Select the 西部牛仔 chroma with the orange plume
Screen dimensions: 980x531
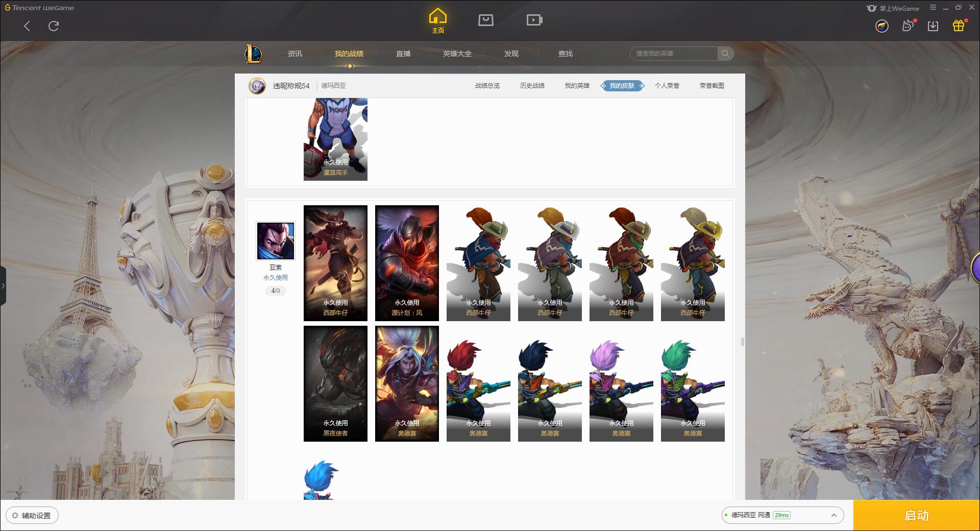(x=478, y=263)
